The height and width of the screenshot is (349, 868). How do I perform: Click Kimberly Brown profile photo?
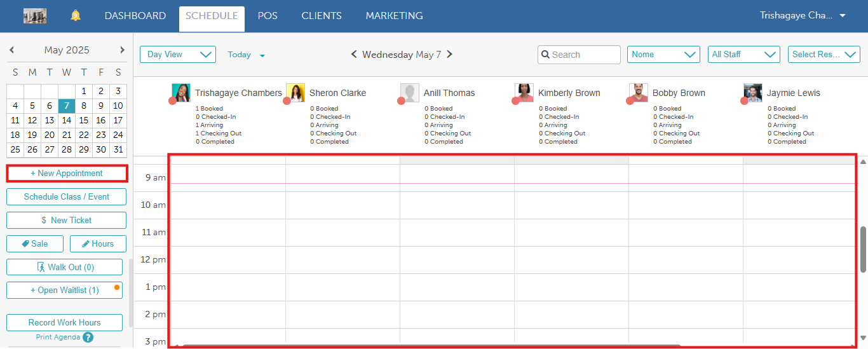point(524,93)
